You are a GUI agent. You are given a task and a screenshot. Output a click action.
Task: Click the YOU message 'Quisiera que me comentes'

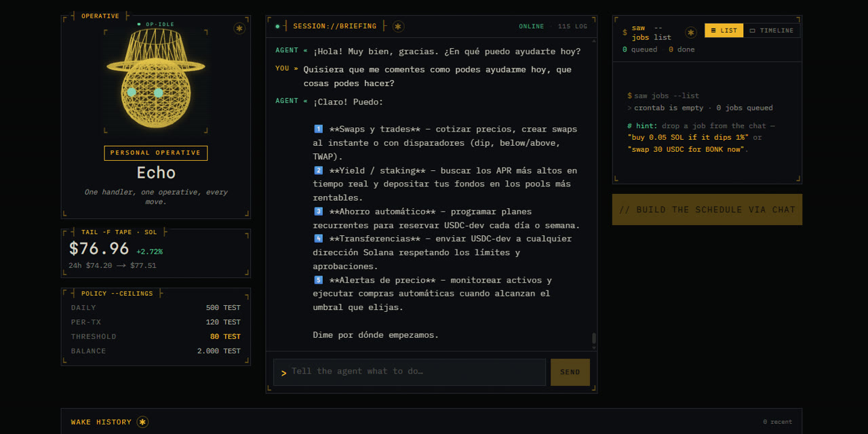tap(437, 77)
